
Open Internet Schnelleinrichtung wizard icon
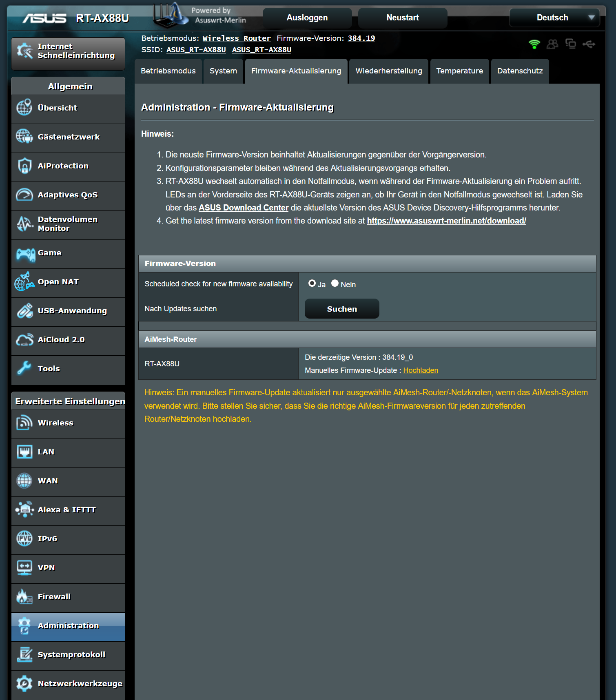click(24, 51)
